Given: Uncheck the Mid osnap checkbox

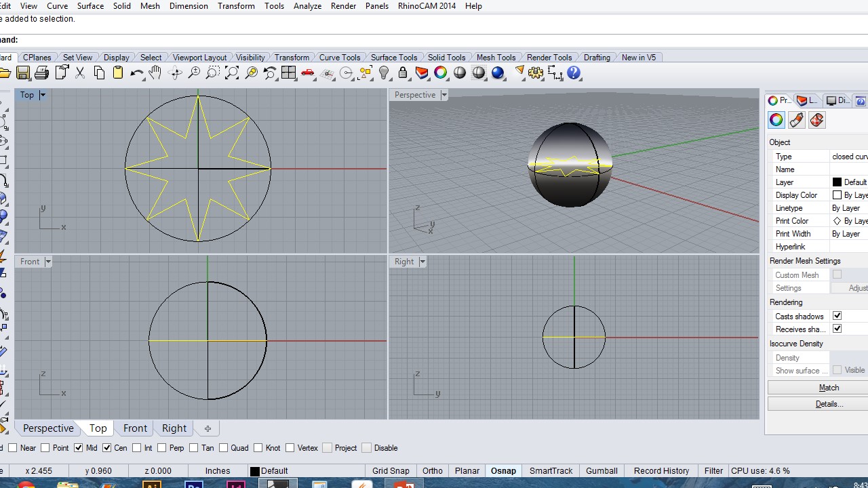Looking at the screenshot, I should click(x=78, y=448).
